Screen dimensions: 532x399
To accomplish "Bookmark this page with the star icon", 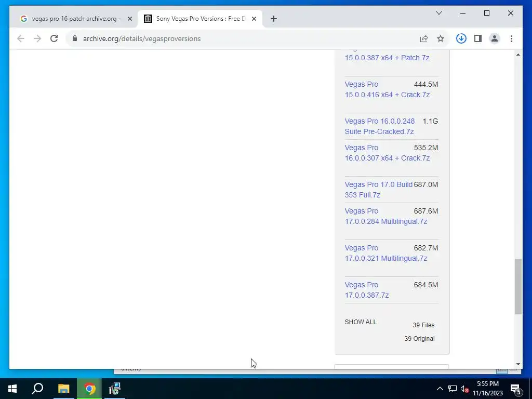I will (441, 38).
